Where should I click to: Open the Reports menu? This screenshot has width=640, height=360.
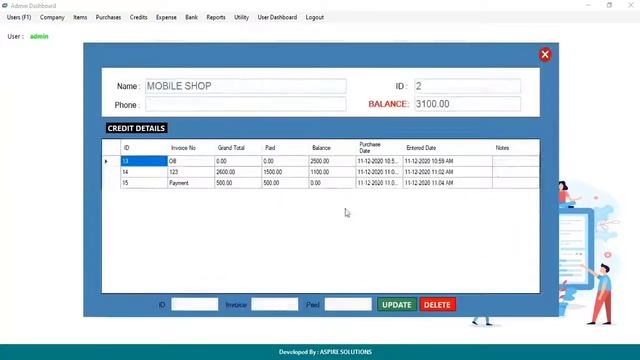[216, 18]
